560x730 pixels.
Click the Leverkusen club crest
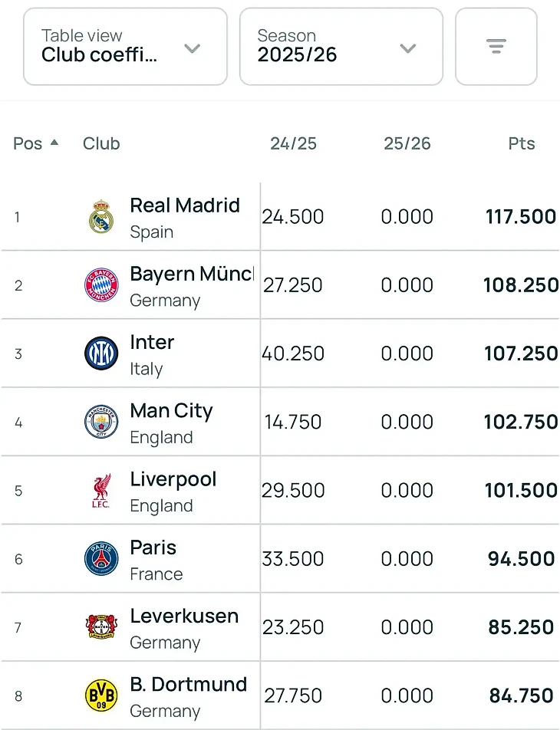pyautogui.click(x=101, y=627)
